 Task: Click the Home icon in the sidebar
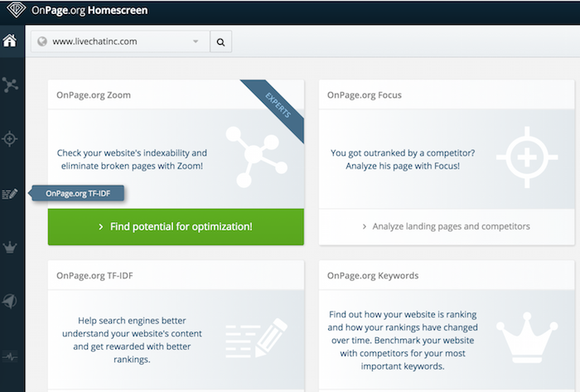11,41
